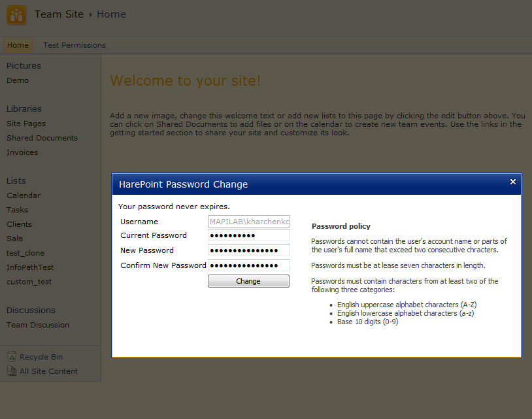Viewport: 532px width, 419px height.
Task: Click the Team Site breadcrumb title
Action: 59,14
